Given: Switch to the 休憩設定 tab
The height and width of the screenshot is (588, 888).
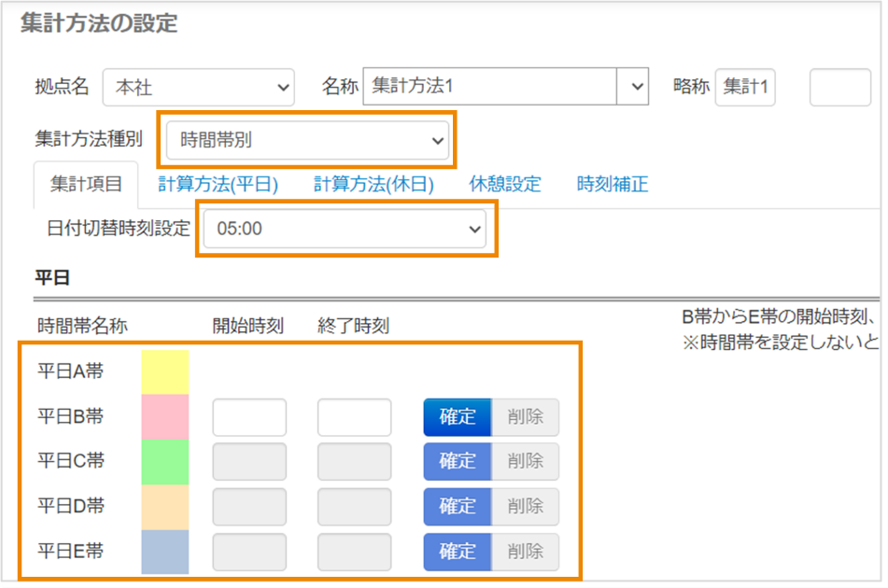Looking at the screenshot, I should point(505,184).
